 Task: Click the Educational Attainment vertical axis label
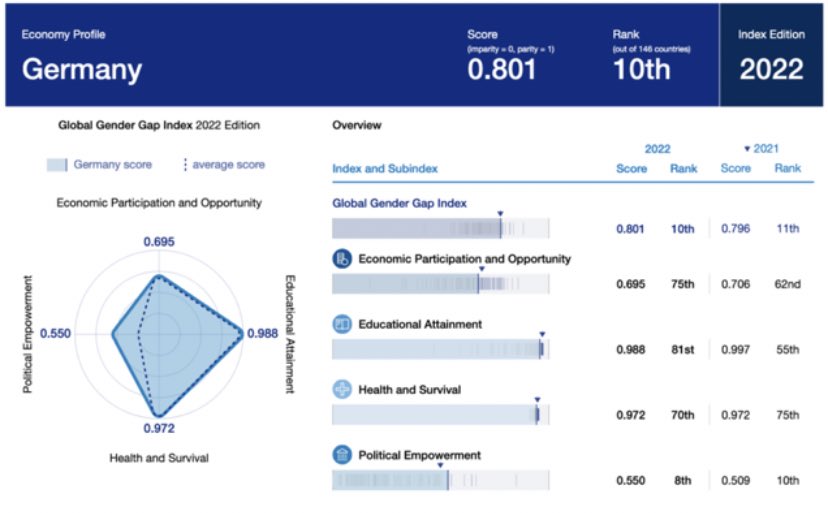[290, 334]
